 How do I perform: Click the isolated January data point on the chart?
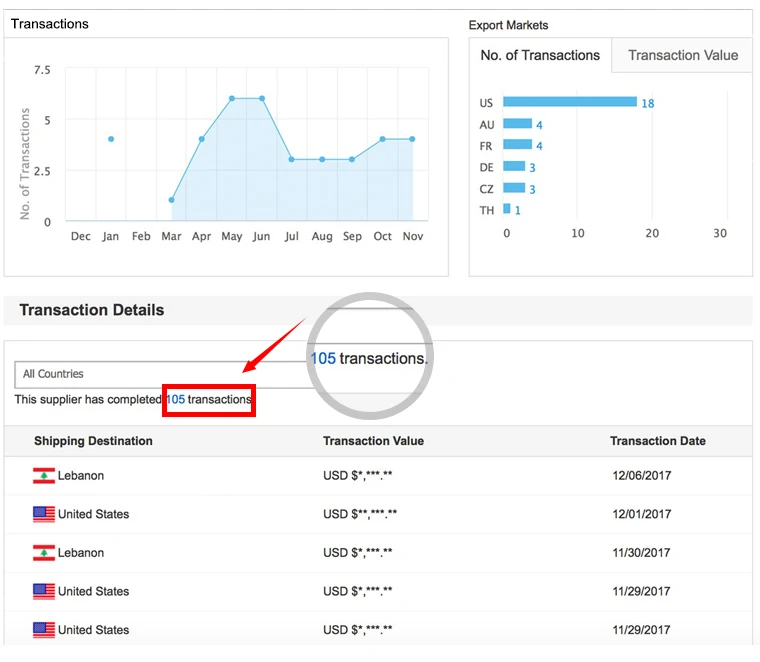(x=111, y=139)
